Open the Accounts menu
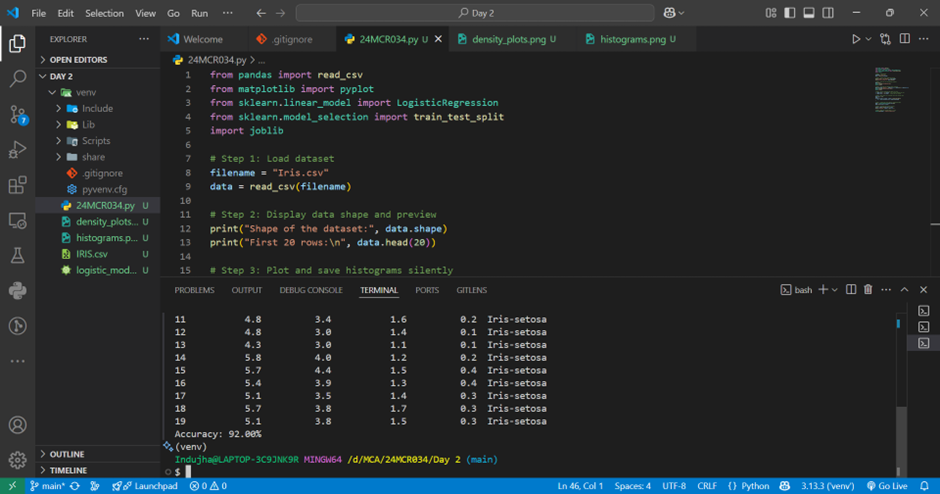This screenshot has height=494, width=940. [x=17, y=424]
